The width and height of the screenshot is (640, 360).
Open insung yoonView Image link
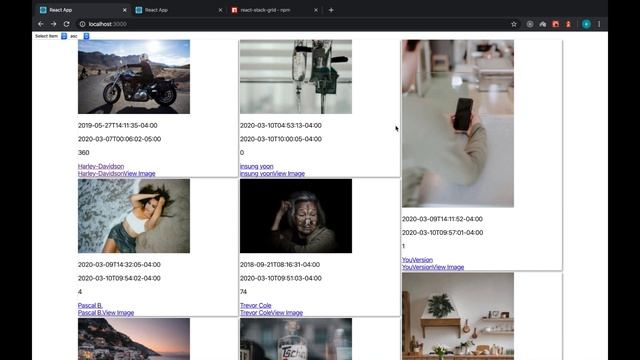coord(272,173)
